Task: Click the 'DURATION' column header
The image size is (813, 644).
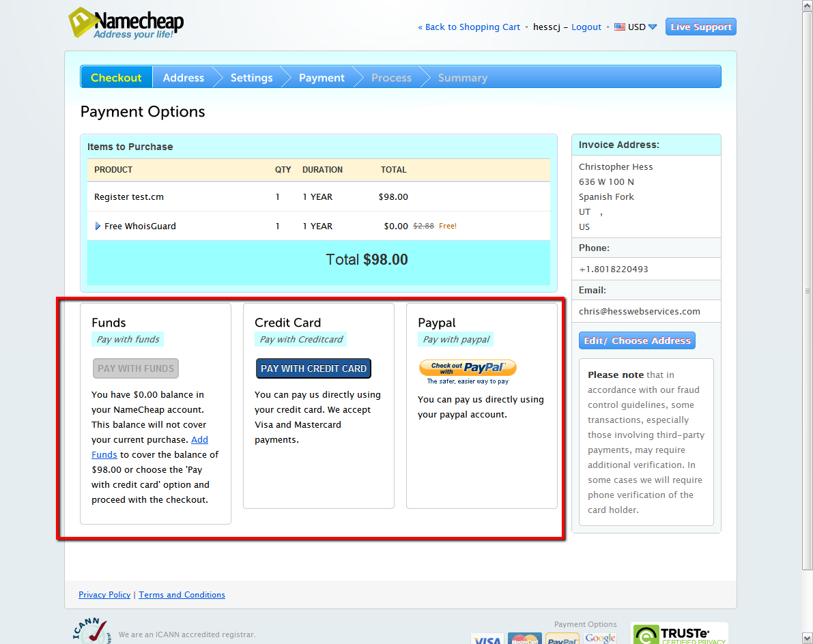Action: pos(322,170)
